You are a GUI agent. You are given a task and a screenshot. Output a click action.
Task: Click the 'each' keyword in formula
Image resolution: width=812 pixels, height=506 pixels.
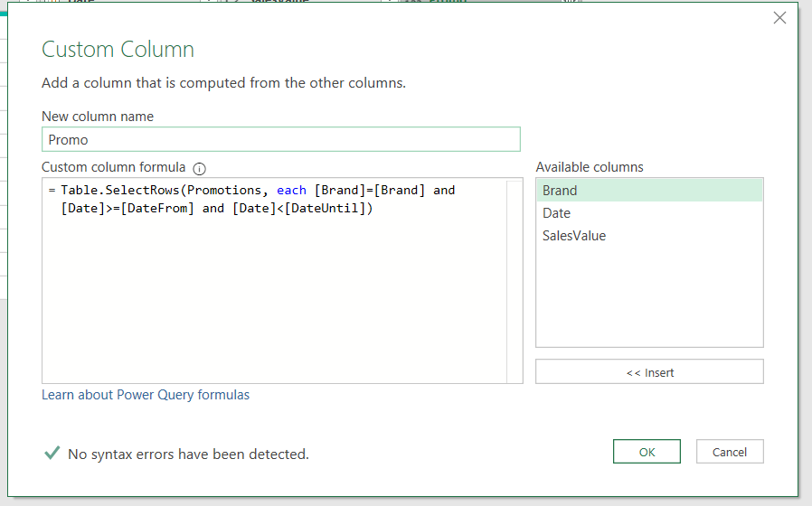291,191
